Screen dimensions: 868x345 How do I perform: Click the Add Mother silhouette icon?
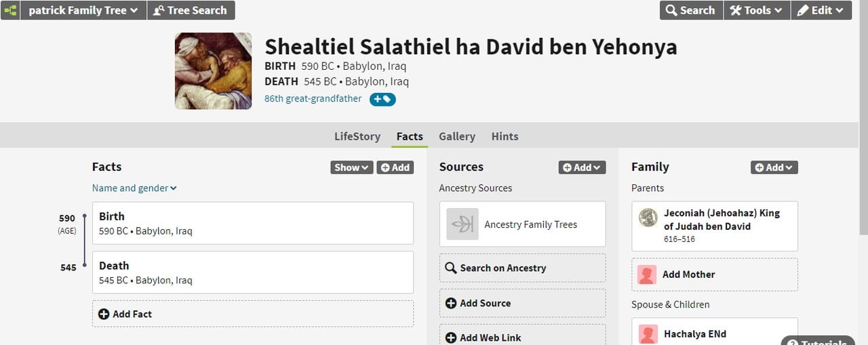pos(648,275)
